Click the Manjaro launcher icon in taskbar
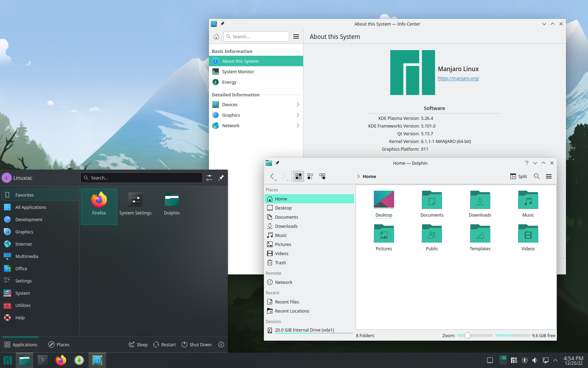Image resolution: width=588 pixels, height=368 pixels. 8,360
